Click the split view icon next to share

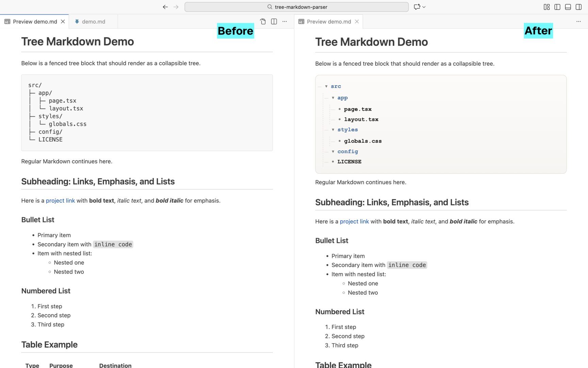(x=274, y=21)
